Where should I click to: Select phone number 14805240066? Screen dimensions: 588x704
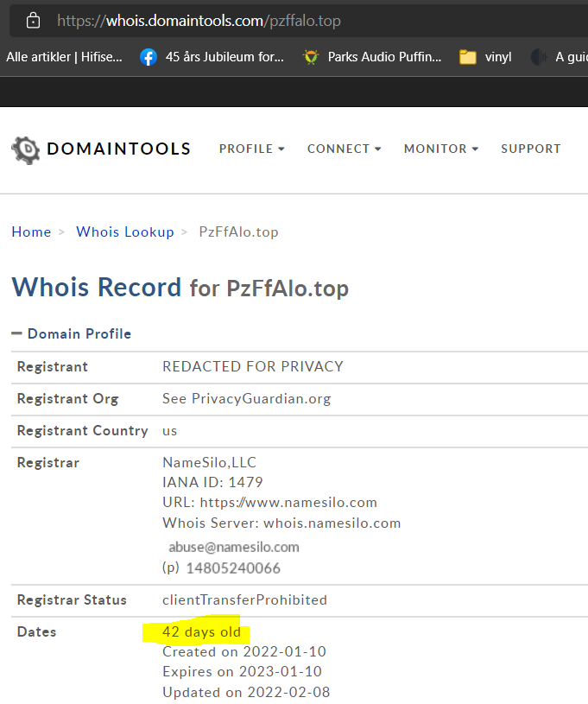(233, 568)
